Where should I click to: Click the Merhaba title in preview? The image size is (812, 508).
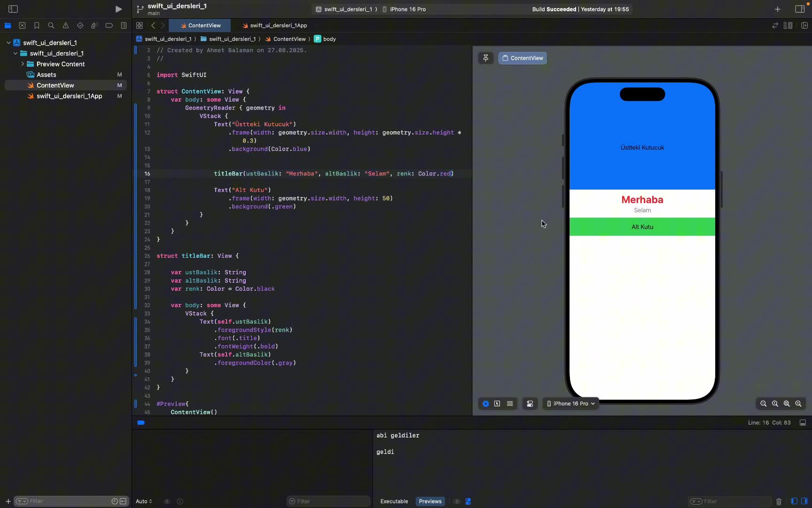click(642, 200)
